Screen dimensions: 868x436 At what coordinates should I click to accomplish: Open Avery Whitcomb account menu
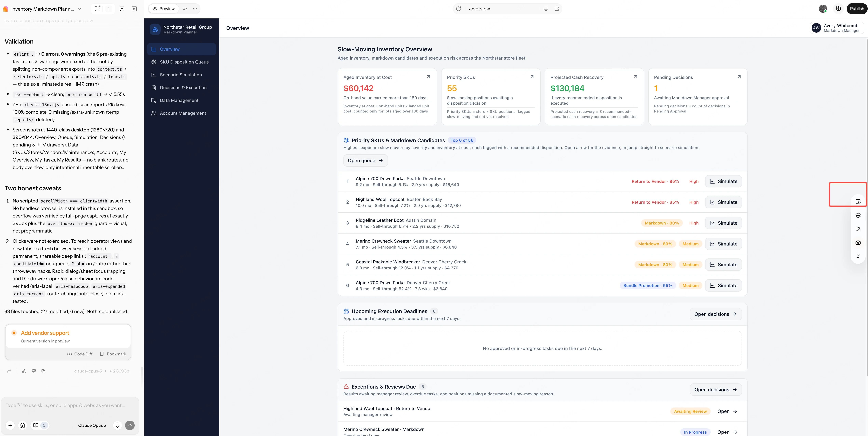pyautogui.click(x=837, y=28)
